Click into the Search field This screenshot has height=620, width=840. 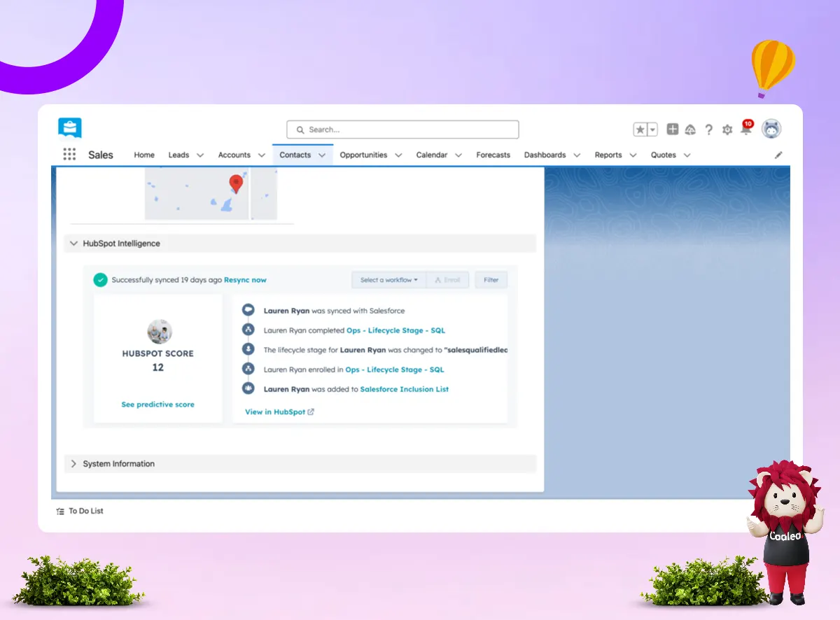pyautogui.click(x=402, y=129)
